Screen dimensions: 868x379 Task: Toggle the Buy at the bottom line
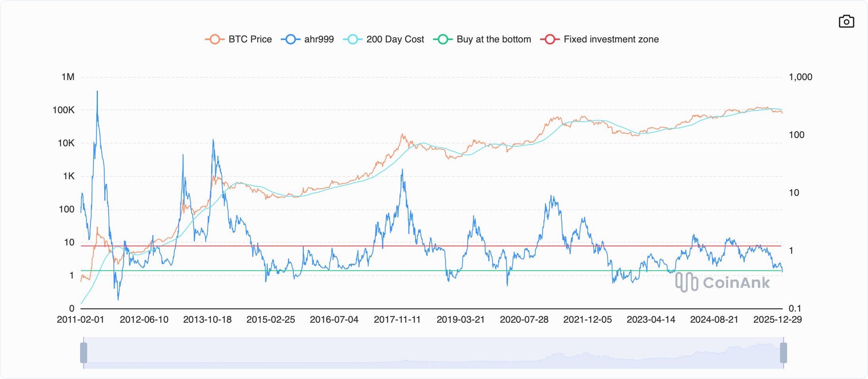(x=482, y=39)
